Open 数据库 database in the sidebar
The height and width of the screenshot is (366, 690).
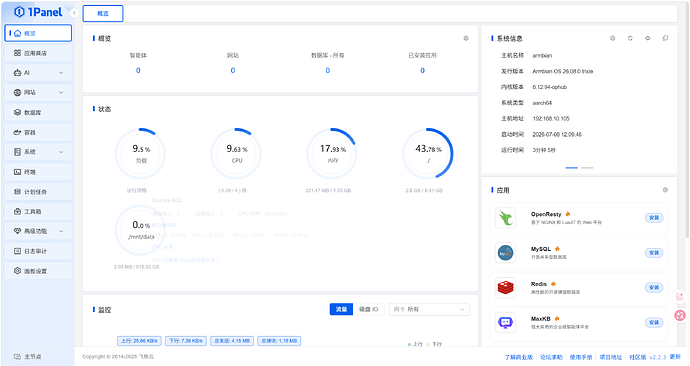(38, 112)
